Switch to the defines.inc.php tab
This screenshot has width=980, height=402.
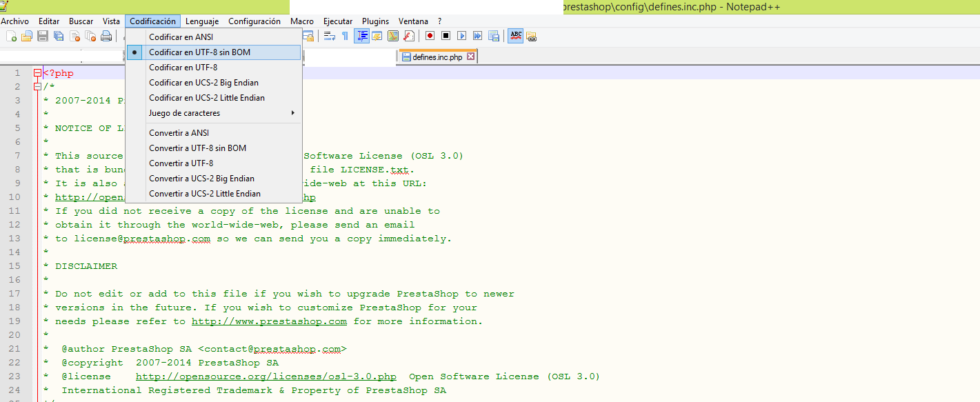pos(437,57)
